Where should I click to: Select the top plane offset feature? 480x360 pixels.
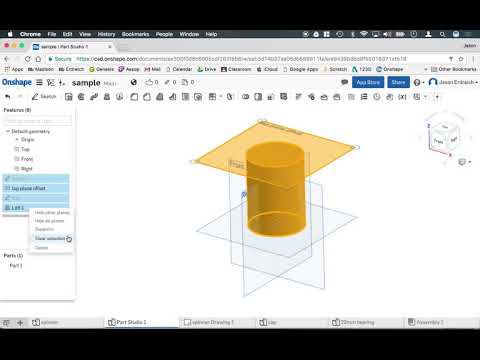(x=36, y=188)
